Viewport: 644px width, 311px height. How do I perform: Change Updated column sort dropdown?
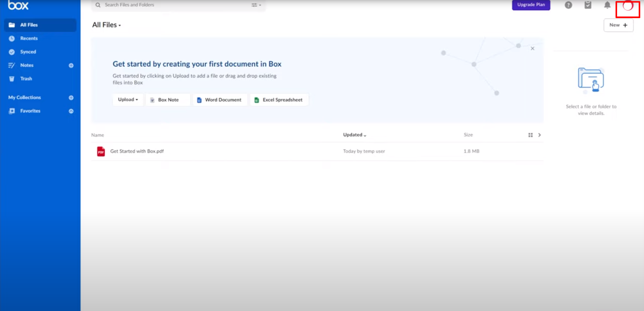(x=355, y=135)
